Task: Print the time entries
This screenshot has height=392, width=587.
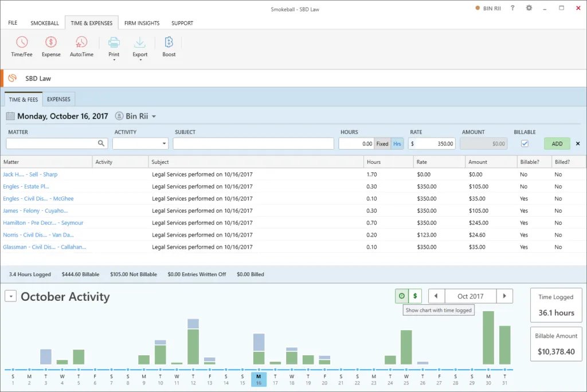Action: [x=114, y=46]
